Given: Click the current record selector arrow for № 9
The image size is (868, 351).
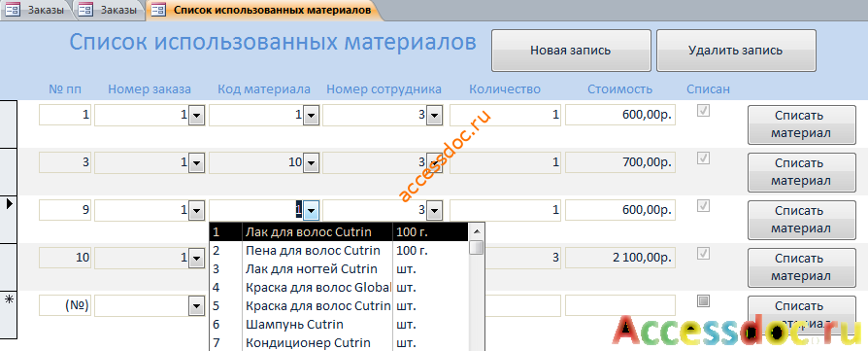Looking at the screenshot, I should click(x=9, y=204).
